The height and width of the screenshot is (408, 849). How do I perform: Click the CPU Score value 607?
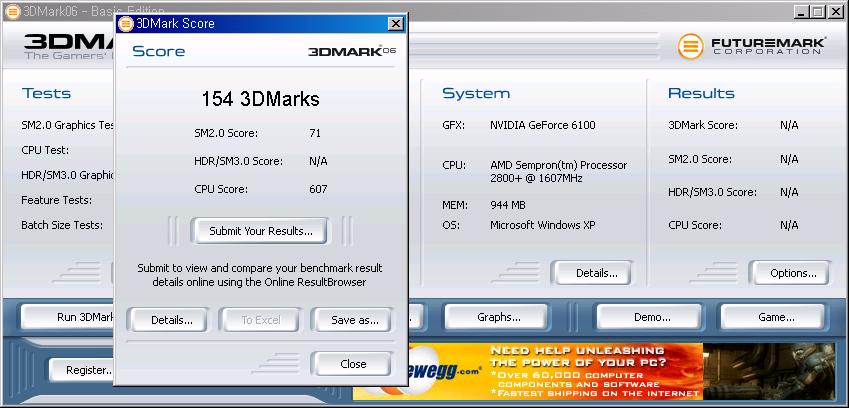(x=318, y=189)
